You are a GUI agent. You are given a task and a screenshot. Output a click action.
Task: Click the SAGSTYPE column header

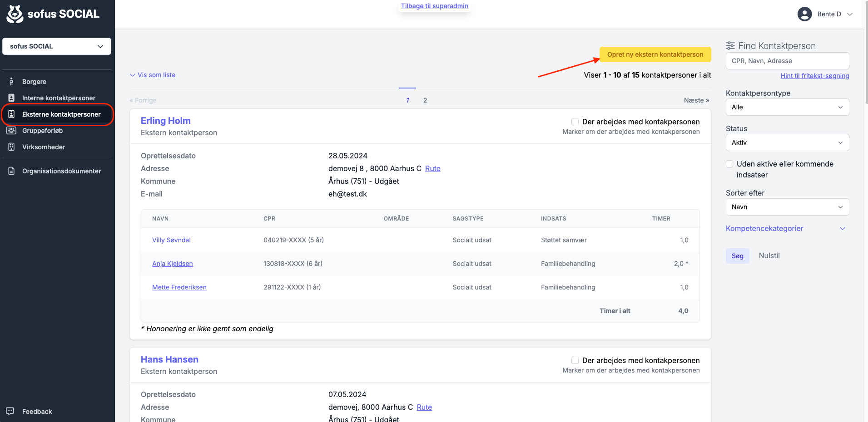(468, 219)
